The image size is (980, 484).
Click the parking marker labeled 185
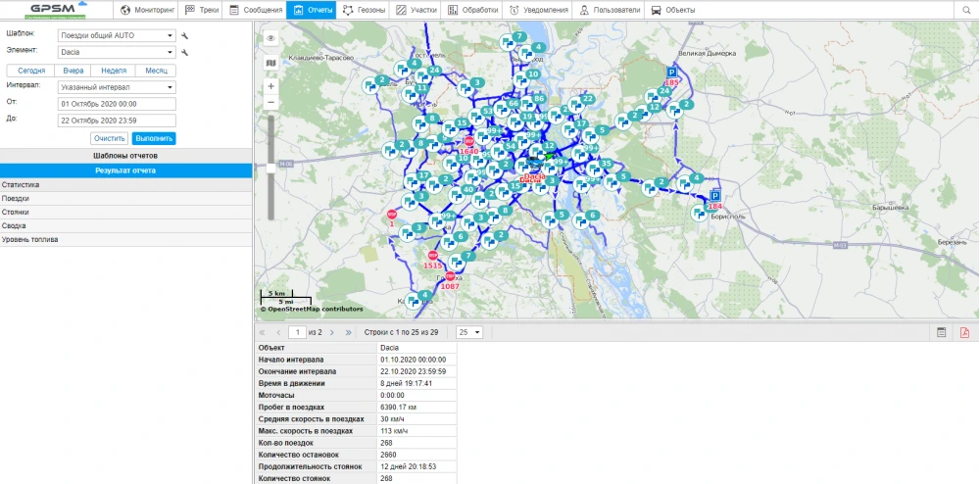[x=672, y=73]
